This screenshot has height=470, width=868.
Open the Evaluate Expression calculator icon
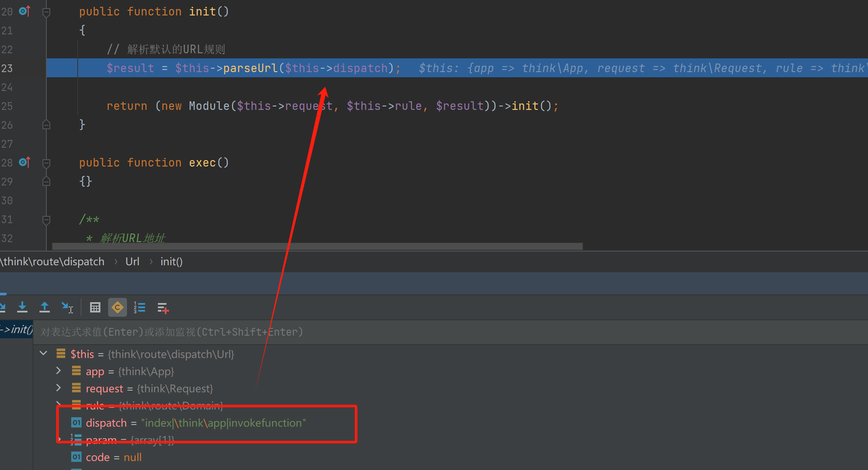click(95, 307)
